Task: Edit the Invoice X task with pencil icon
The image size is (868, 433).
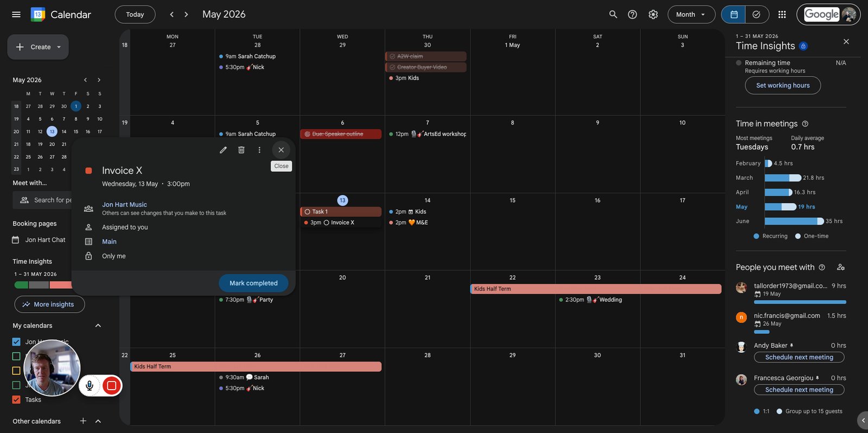Action: point(223,150)
